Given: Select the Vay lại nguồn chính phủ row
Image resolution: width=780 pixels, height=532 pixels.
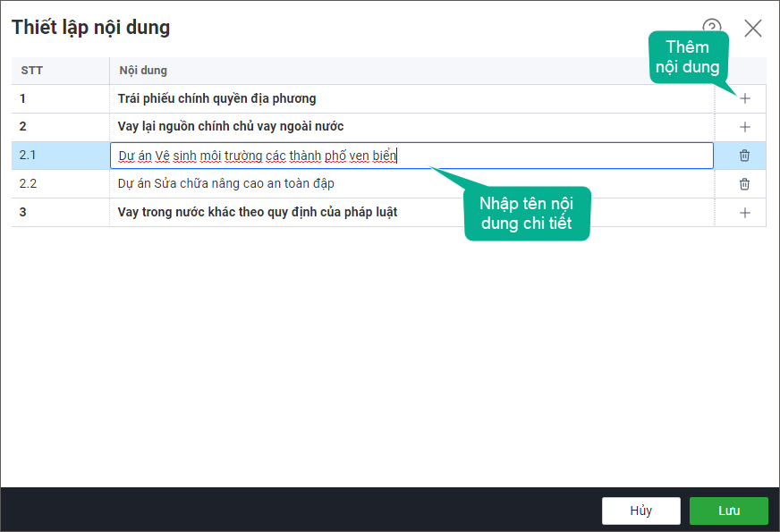Looking at the screenshot, I should (231, 127).
